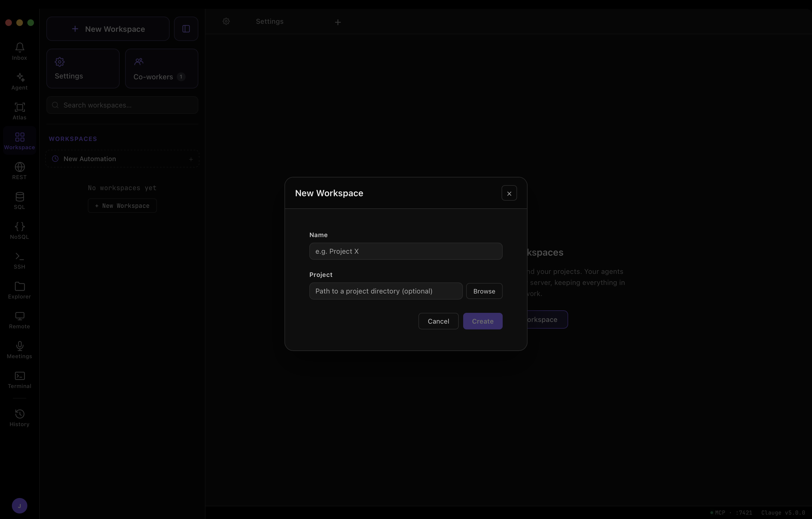Viewport: 812px width, 519px height.
Task: Add a new tab with the plus icon
Action: coord(338,22)
